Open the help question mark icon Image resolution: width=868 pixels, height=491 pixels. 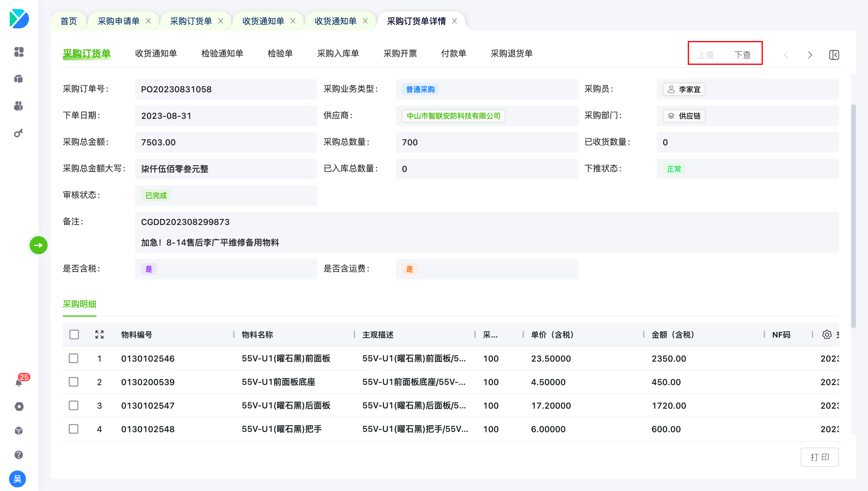pos(19,455)
